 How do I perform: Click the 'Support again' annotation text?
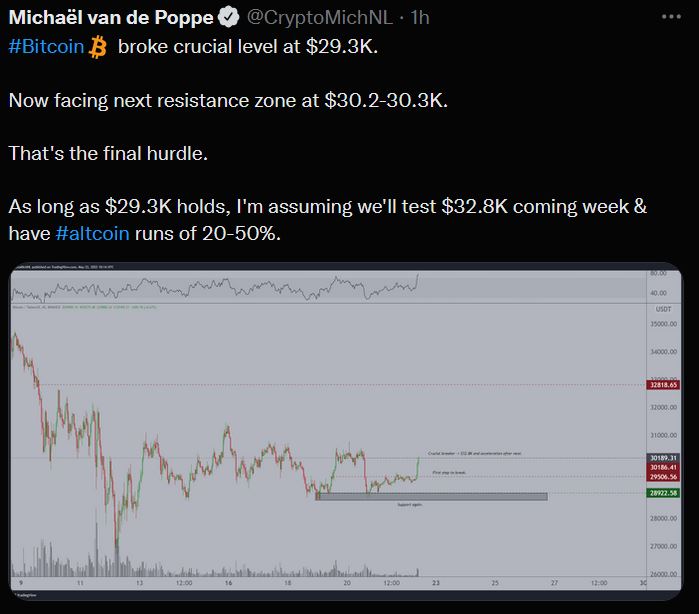pyautogui.click(x=411, y=505)
